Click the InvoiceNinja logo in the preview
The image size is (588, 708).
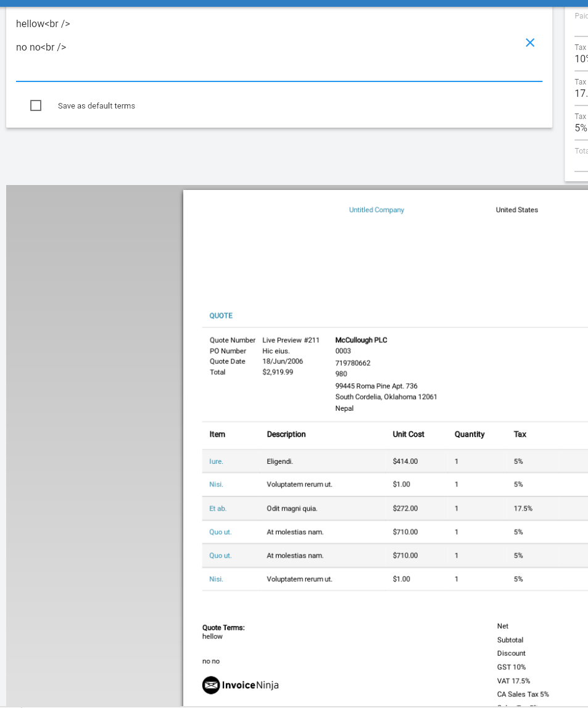click(240, 685)
